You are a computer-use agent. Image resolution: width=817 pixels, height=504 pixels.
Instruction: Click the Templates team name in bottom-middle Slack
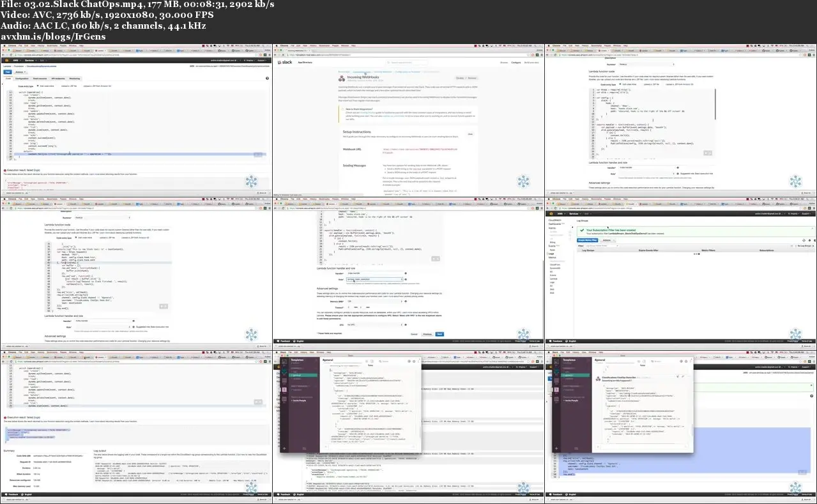297,360
